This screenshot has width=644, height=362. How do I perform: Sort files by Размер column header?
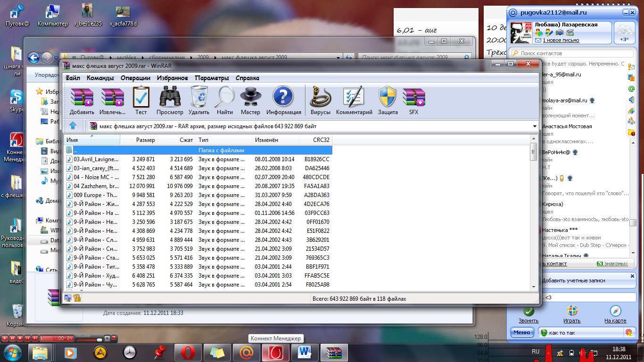coord(139,140)
